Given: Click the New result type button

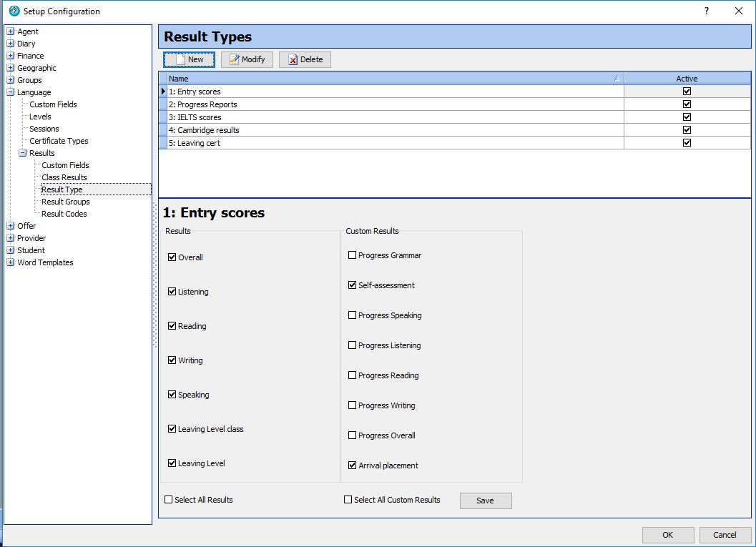Looking at the screenshot, I should tap(189, 59).
